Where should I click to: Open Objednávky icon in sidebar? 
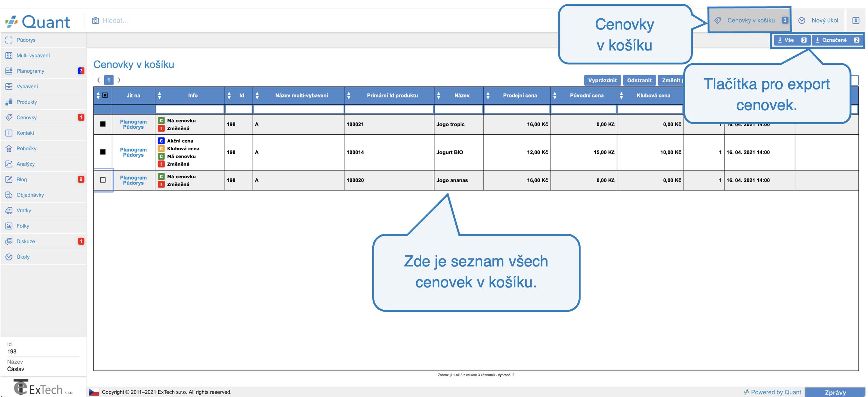point(9,195)
